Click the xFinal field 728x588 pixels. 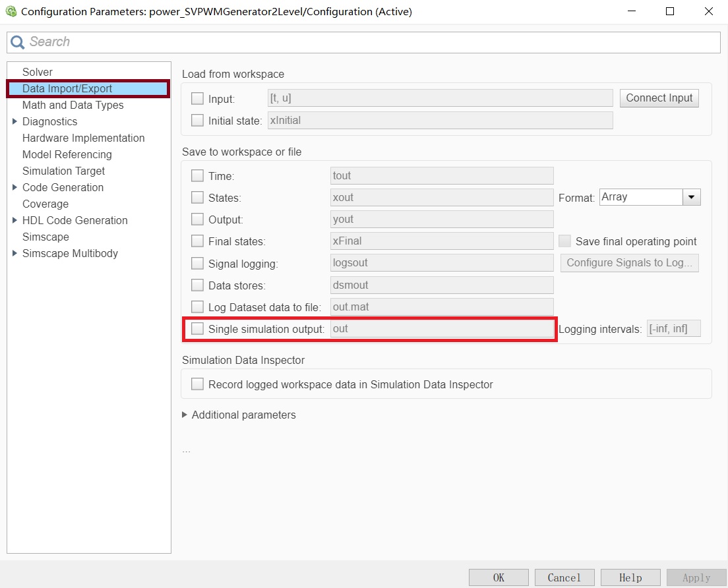(x=442, y=241)
